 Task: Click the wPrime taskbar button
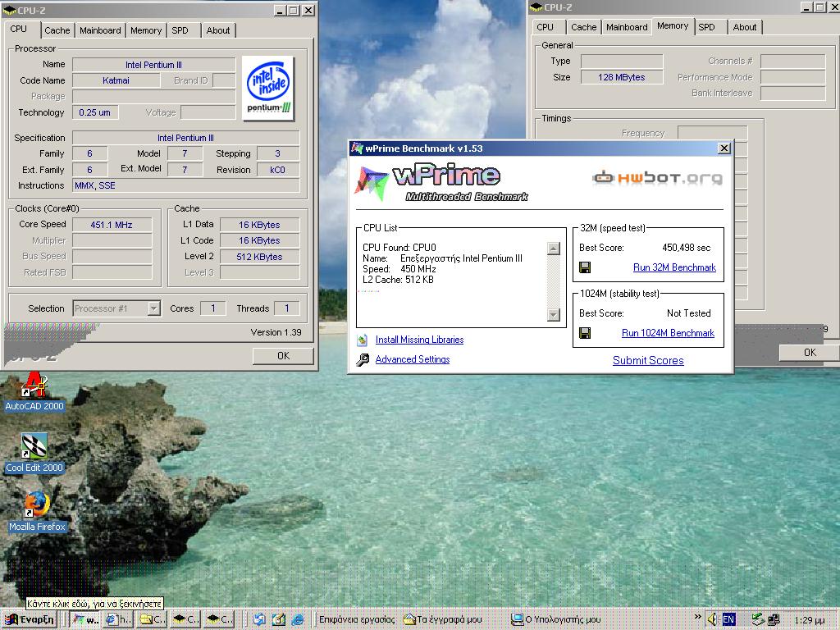[x=84, y=619]
